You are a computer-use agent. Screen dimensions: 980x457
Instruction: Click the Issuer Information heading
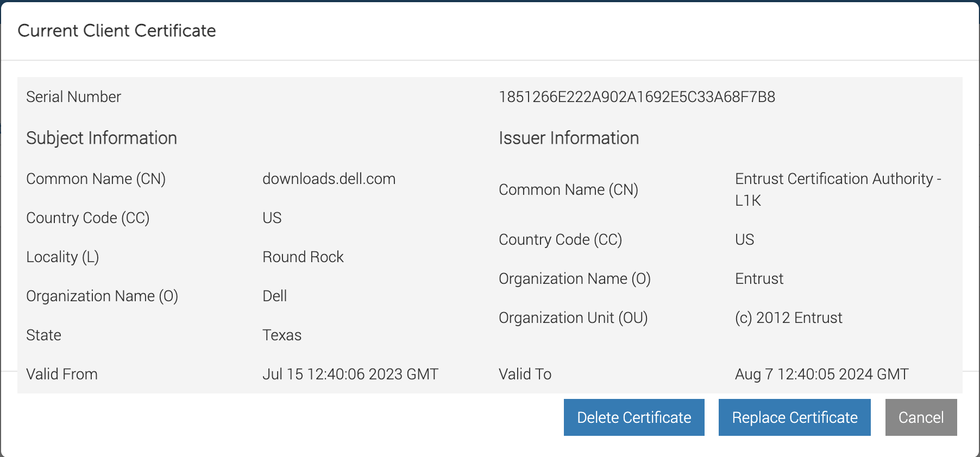click(568, 138)
